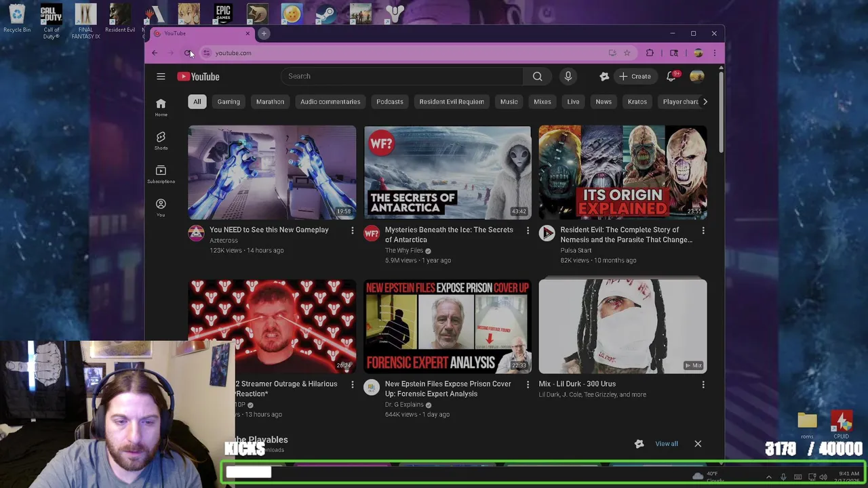
Task: Select the Music filter chip
Action: click(x=509, y=102)
